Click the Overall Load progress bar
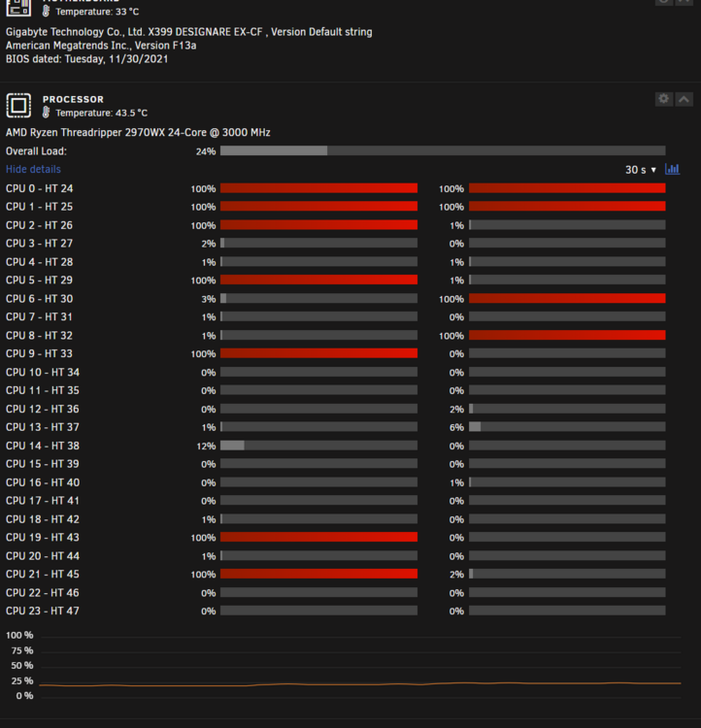 coord(443,150)
